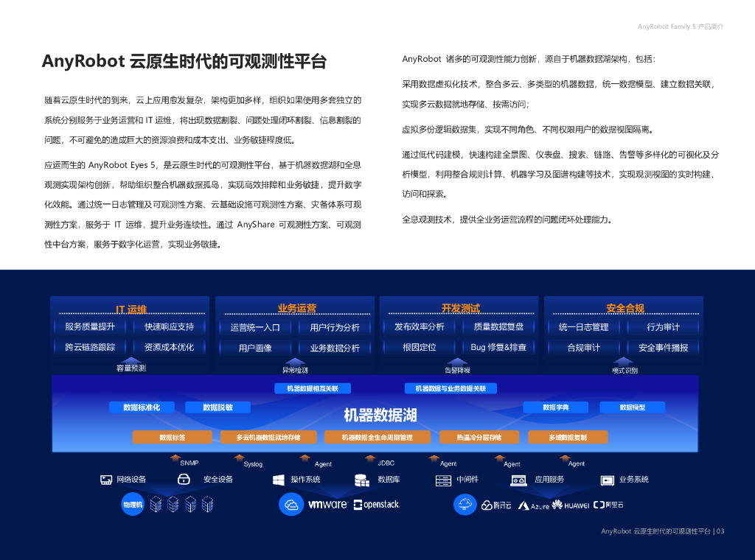
Task: Click the HUAWEI logo
Action: [x=571, y=505]
